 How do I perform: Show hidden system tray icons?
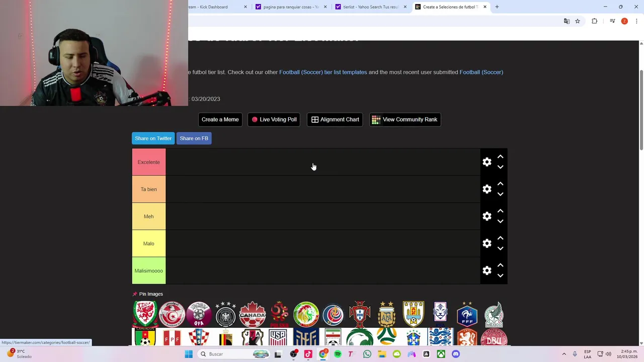(564, 354)
